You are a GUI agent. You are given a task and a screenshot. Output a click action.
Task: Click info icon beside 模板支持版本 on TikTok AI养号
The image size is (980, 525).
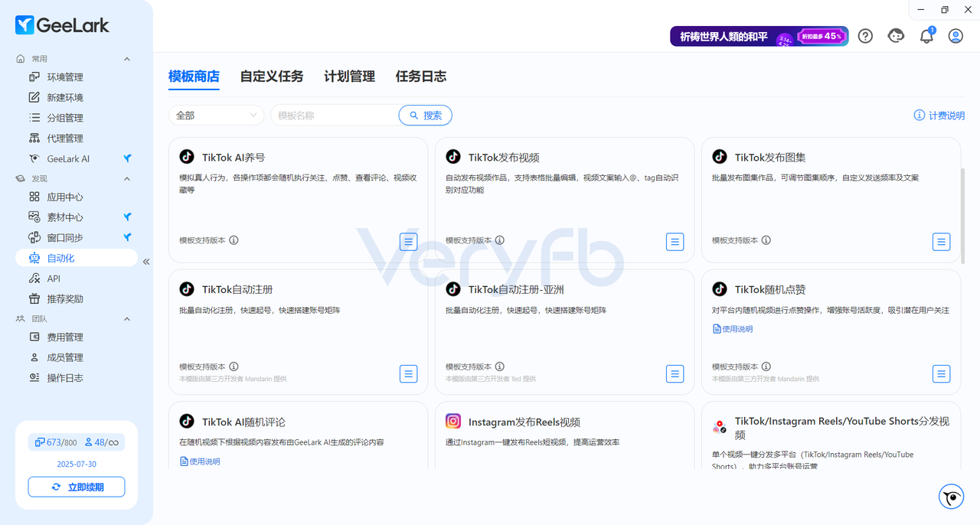point(234,240)
